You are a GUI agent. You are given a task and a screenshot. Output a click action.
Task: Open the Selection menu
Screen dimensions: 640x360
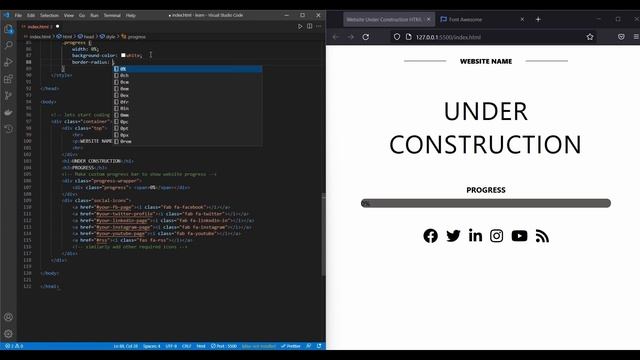(x=49, y=15)
